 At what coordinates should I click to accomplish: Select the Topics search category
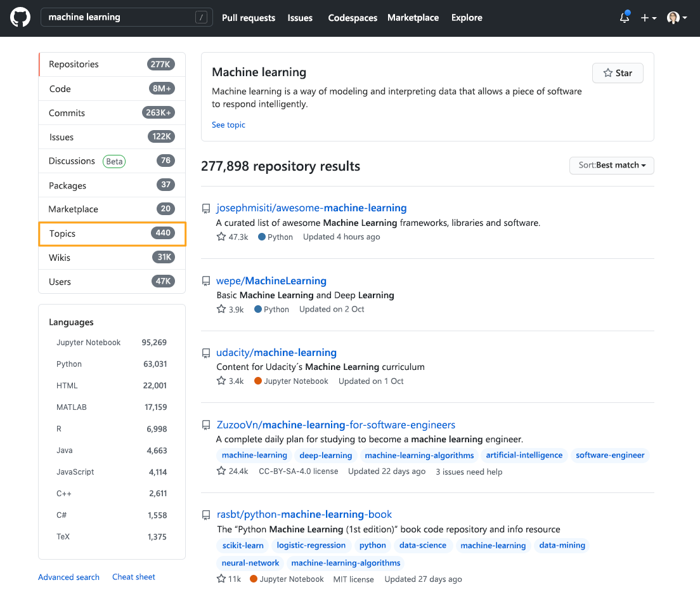pos(112,234)
